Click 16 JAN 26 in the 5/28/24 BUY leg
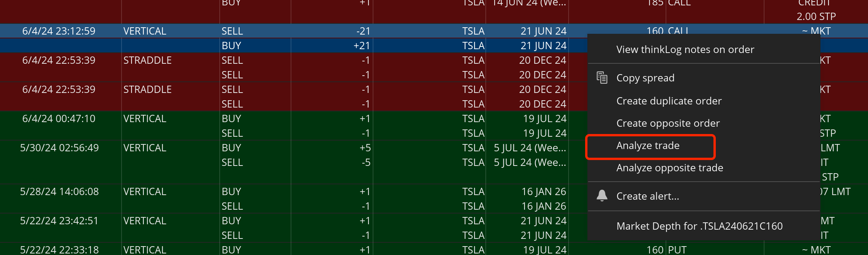 coord(544,192)
